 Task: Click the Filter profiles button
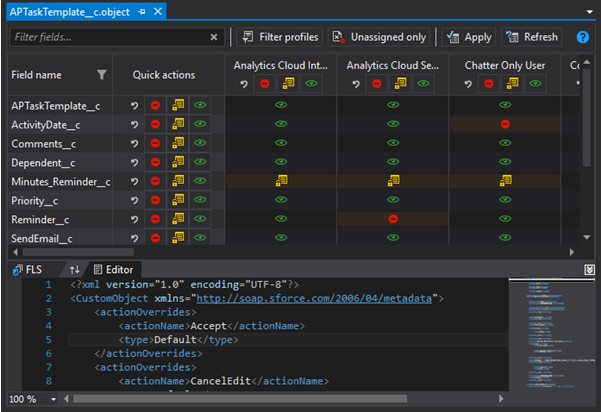point(280,37)
